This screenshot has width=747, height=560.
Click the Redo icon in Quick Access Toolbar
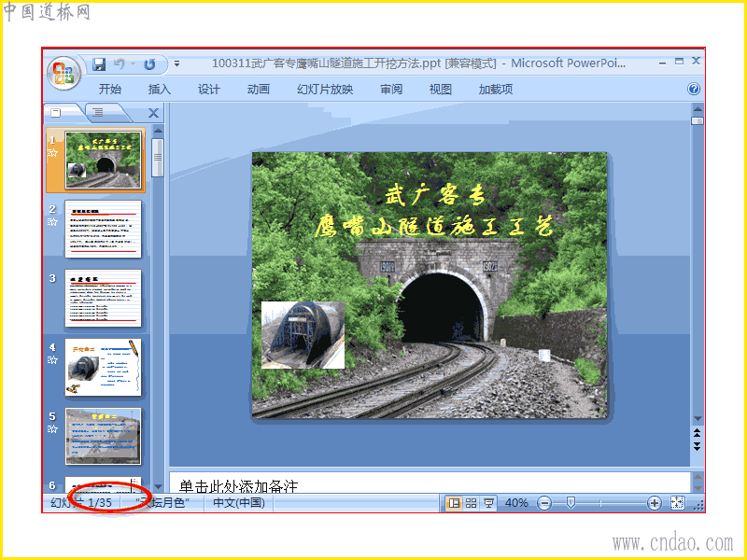point(150,64)
